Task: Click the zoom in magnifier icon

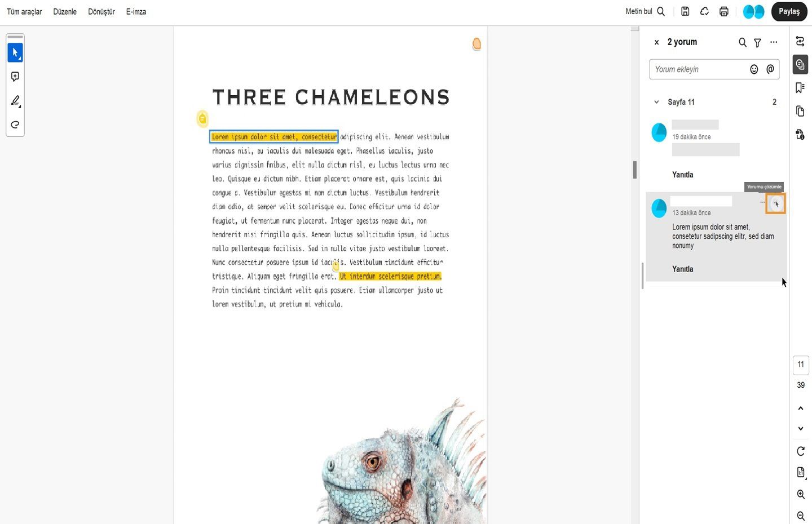Action: click(x=801, y=494)
